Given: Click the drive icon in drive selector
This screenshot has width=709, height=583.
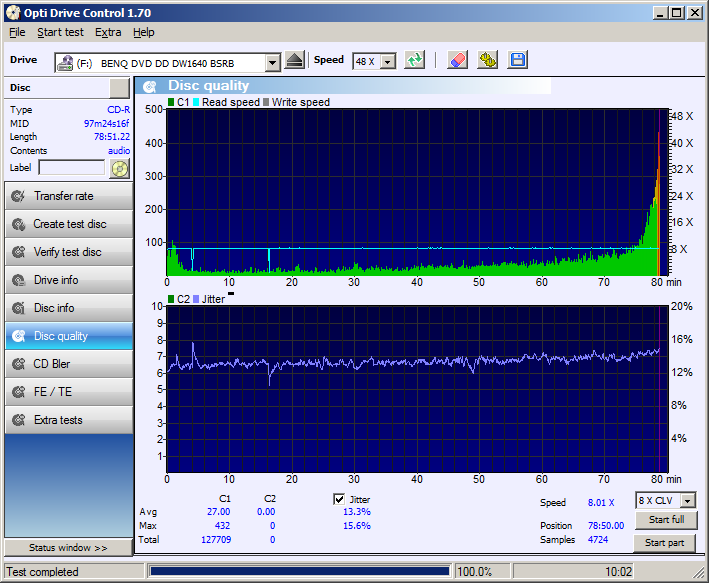Looking at the screenshot, I should (65, 63).
